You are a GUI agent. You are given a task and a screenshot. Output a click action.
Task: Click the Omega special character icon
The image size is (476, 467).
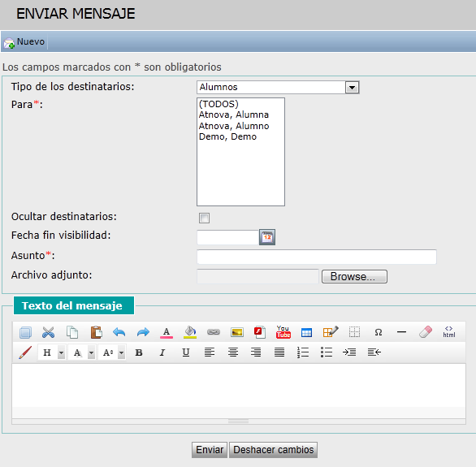(x=378, y=332)
